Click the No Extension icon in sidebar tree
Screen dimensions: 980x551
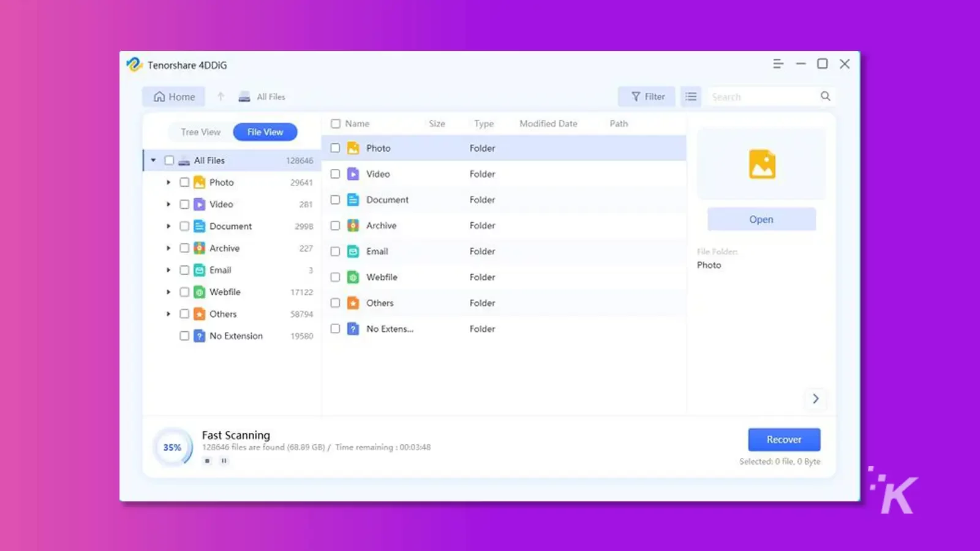point(200,336)
